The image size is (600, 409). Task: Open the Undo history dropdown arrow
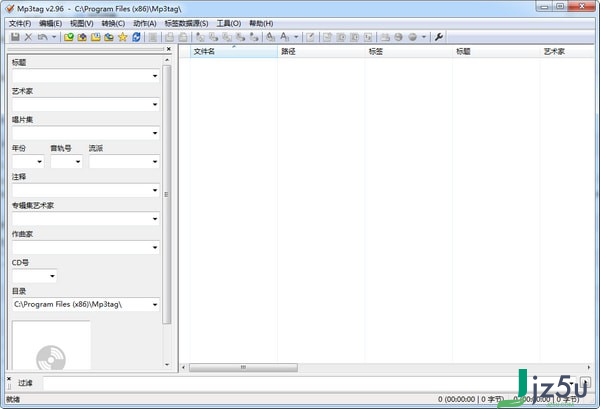[x=54, y=37]
